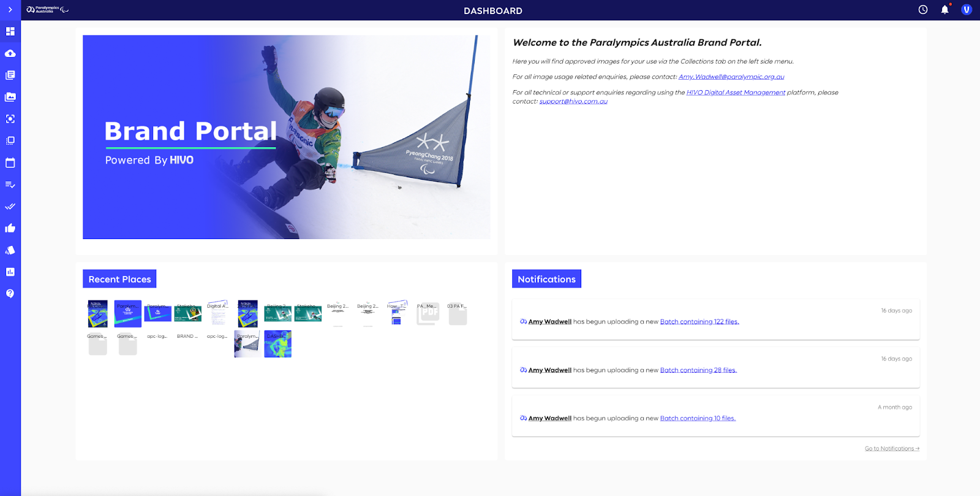The width and height of the screenshot is (980, 496).
Task: Click the A month ago timestamp
Action: (895, 408)
